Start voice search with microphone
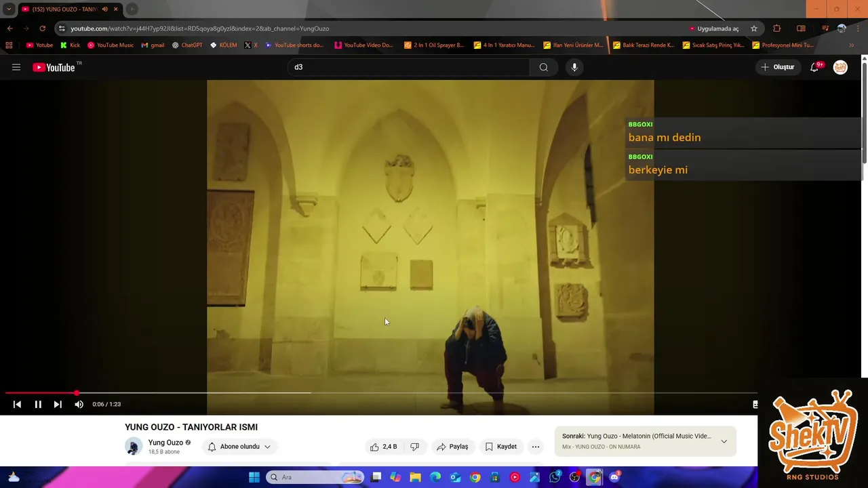The width and height of the screenshot is (868, 488). point(574,67)
